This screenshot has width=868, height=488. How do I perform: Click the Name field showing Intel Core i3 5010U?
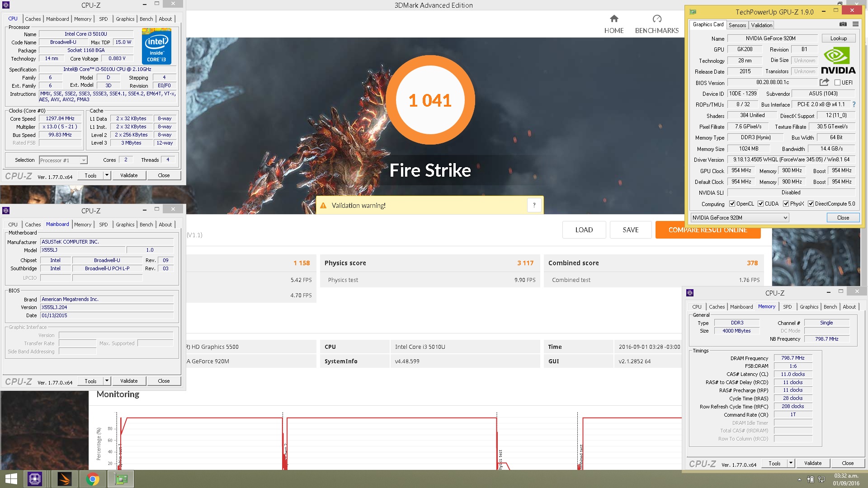click(86, 34)
